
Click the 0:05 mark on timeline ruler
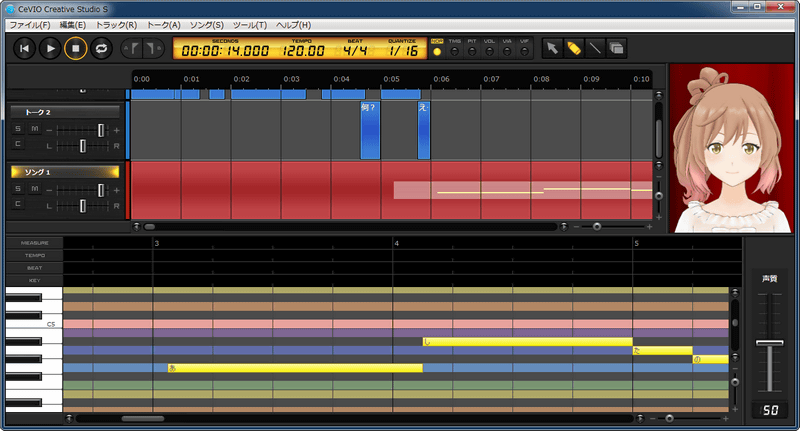(x=391, y=79)
